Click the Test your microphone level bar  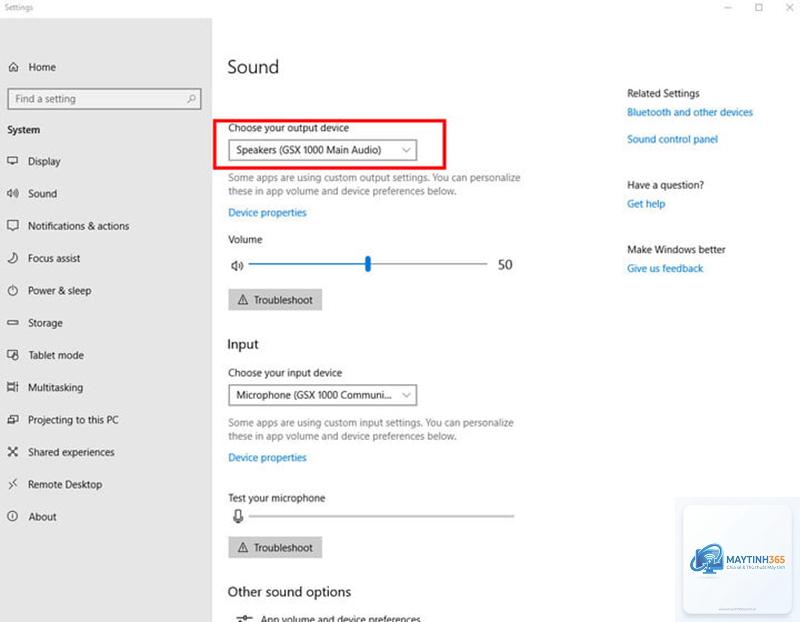tap(382, 516)
